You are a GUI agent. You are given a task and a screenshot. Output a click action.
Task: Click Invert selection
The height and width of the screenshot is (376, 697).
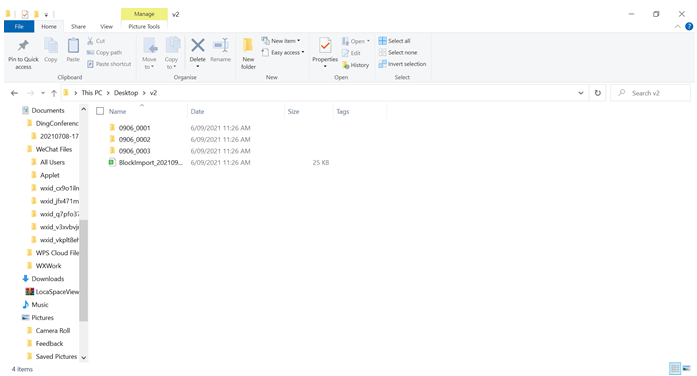point(402,64)
